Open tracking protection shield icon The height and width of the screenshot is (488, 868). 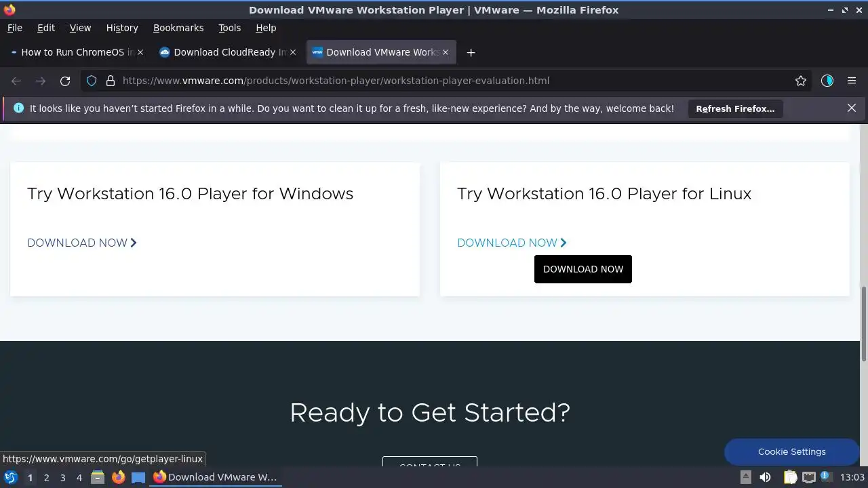(x=92, y=81)
